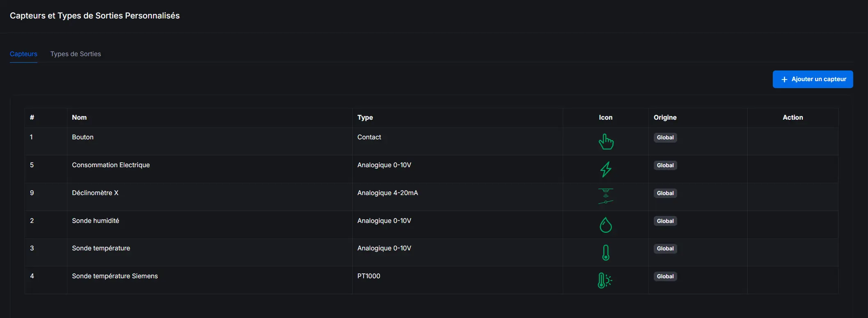Click the thermometer-sun icon for Sonde température Siemens

(605, 280)
